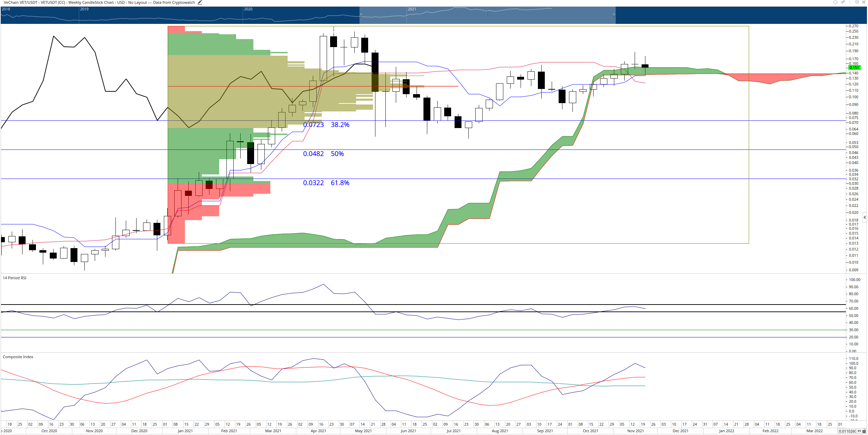Select the 0.0723 38.2% Fibonacci label

coord(326,125)
